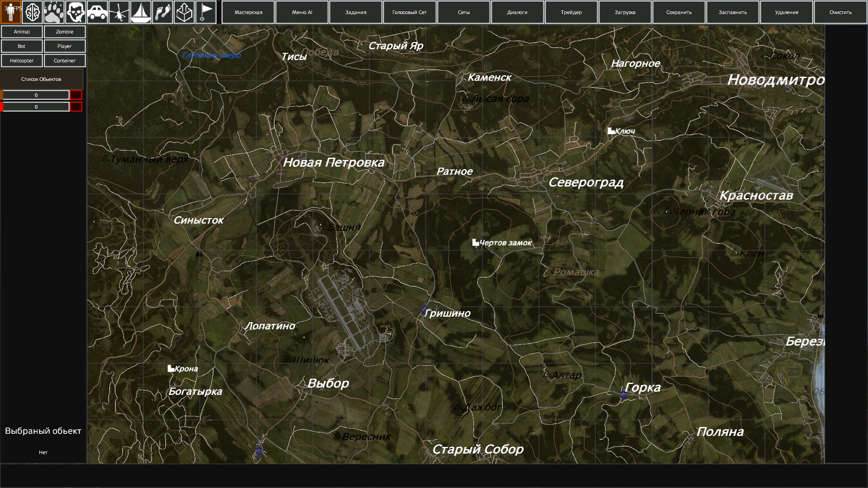Click the first zero value field
The image size is (868, 488).
36,95
